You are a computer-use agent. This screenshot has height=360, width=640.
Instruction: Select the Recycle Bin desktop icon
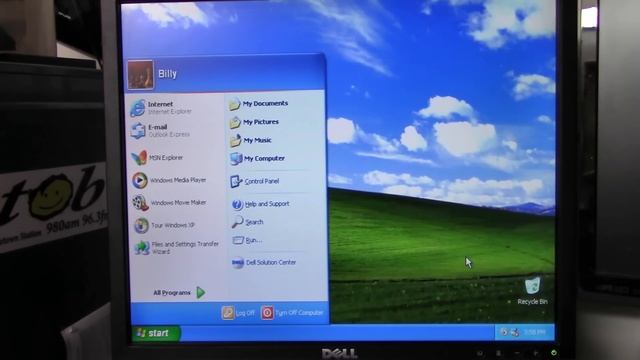coord(533,285)
